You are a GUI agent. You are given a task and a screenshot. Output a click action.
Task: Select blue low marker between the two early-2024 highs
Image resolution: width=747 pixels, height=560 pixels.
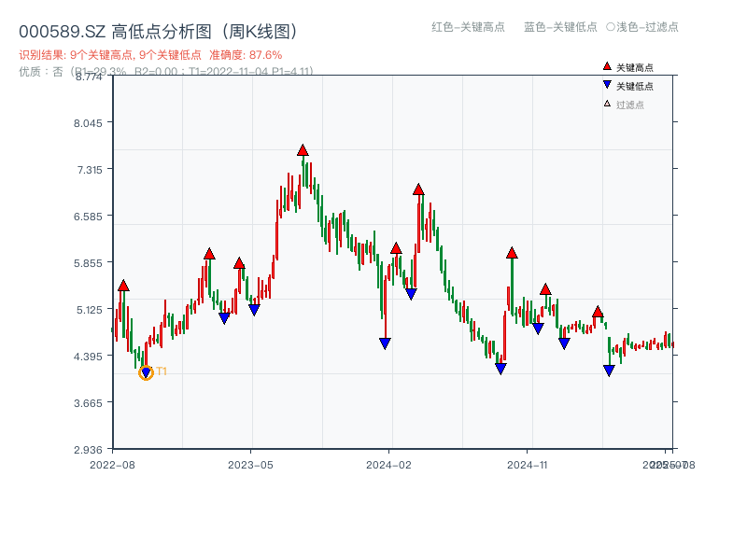click(x=411, y=294)
